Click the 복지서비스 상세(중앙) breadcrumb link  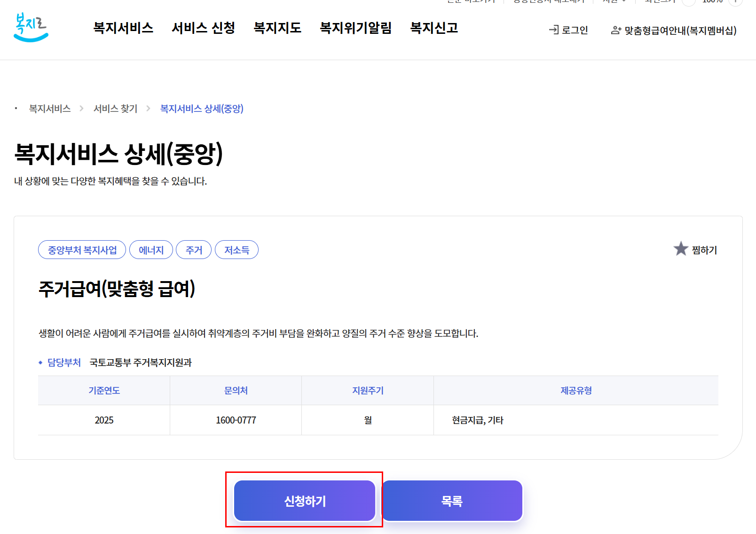[x=201, y=109]
